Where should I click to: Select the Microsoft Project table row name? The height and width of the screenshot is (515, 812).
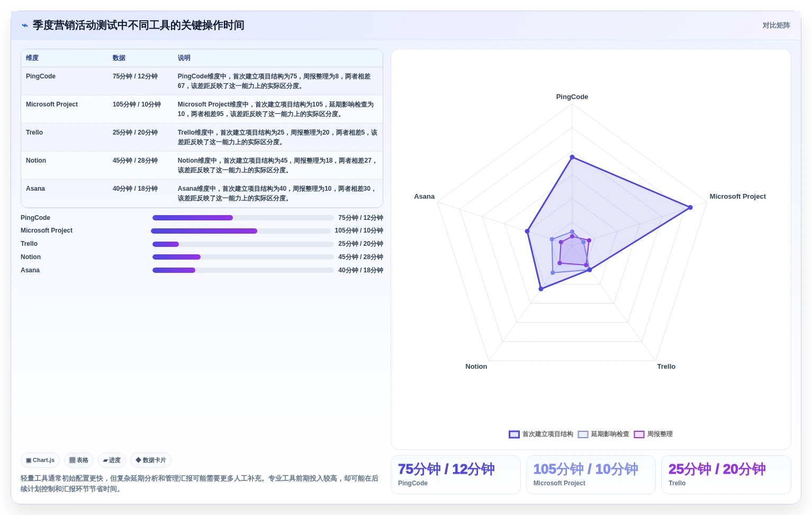click(52, 104)
